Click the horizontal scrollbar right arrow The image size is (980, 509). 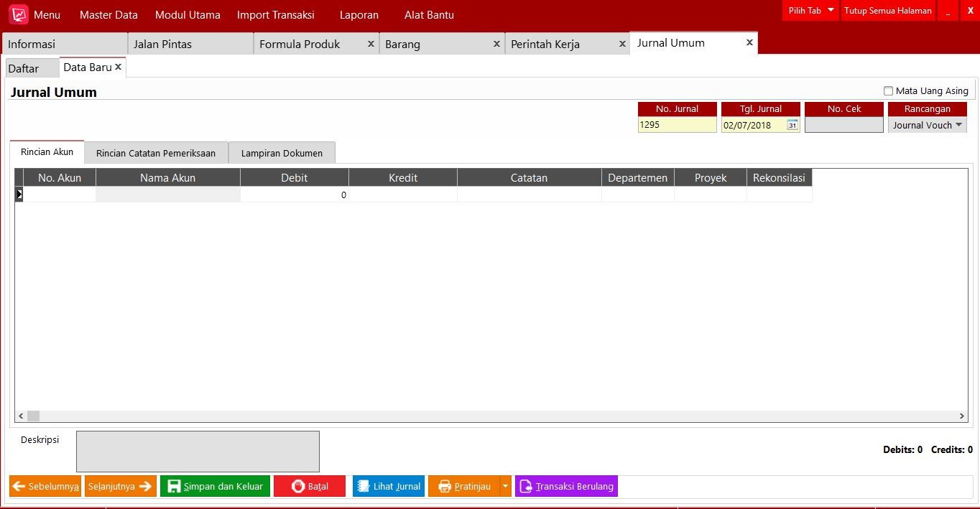click(x=962, y=416)
